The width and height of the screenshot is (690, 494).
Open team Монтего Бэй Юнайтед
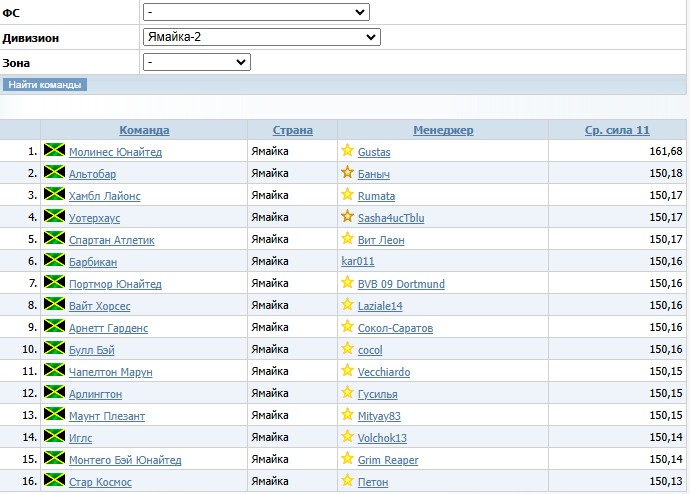coord(125,460)
